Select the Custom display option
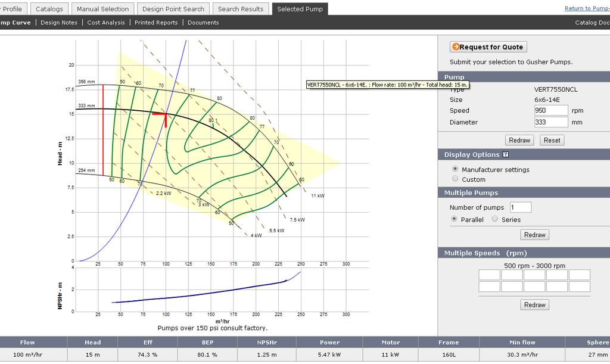The image size is (610, 364). 455,179
